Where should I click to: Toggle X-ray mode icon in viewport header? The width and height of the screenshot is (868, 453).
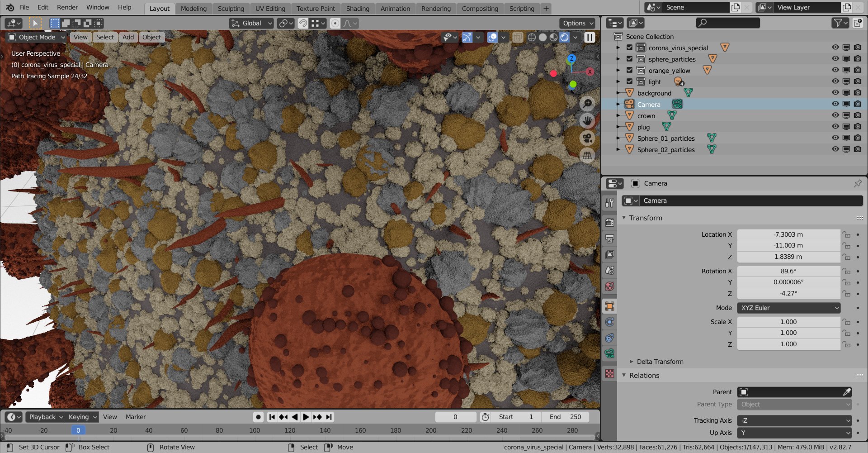click(x=518, y=38)
